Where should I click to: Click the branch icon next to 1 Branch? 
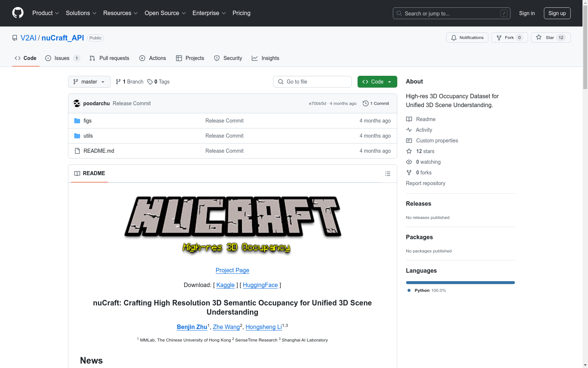(118, 82)
